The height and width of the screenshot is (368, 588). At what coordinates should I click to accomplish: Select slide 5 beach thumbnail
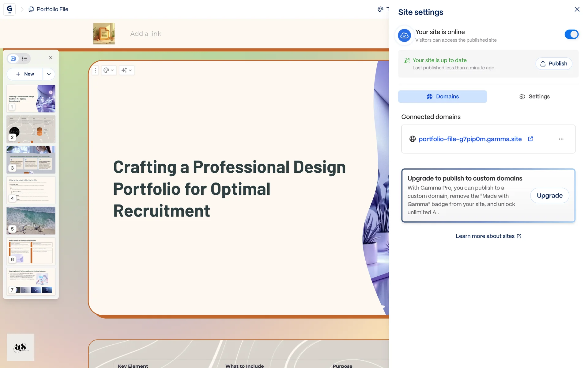point(31,220)
